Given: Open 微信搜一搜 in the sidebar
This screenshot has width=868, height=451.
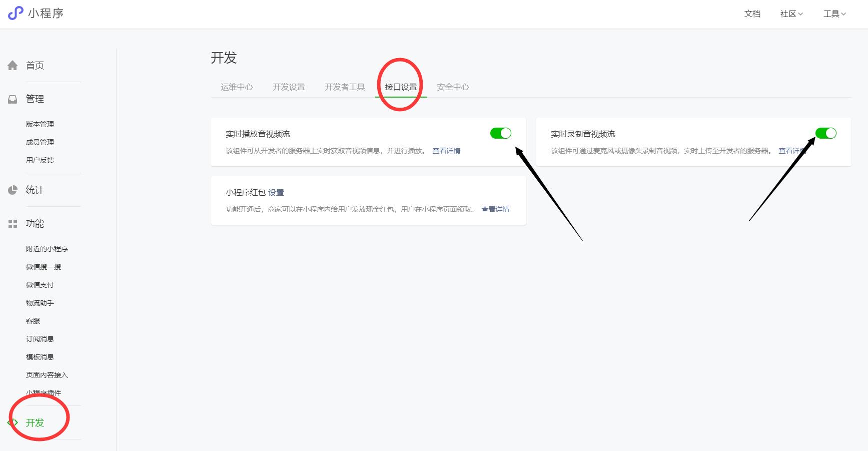Looking at the screenshot, I should (44, 267).
